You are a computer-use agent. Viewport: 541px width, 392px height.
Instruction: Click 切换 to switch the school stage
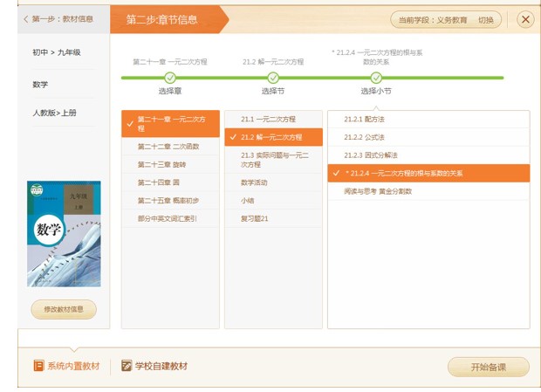point(486,20)
